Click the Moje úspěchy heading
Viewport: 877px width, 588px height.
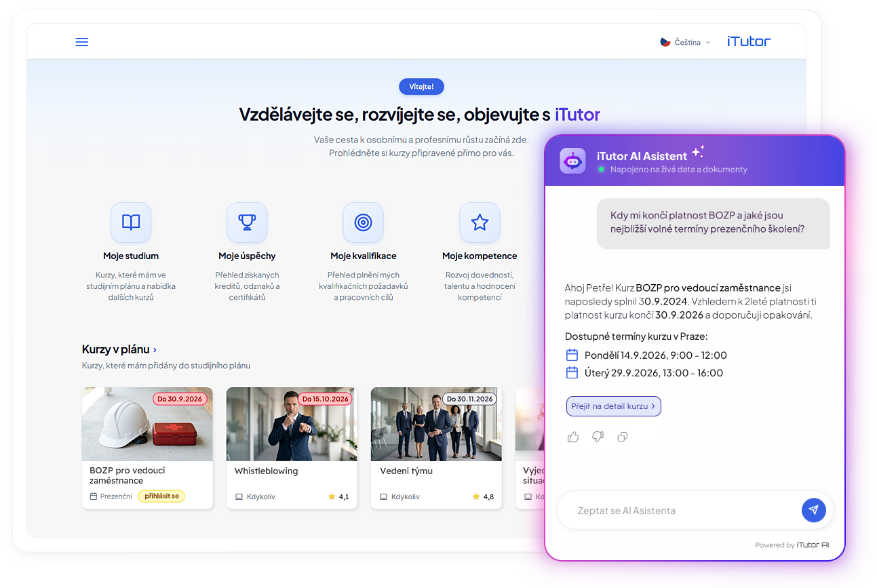pos(247,256)
